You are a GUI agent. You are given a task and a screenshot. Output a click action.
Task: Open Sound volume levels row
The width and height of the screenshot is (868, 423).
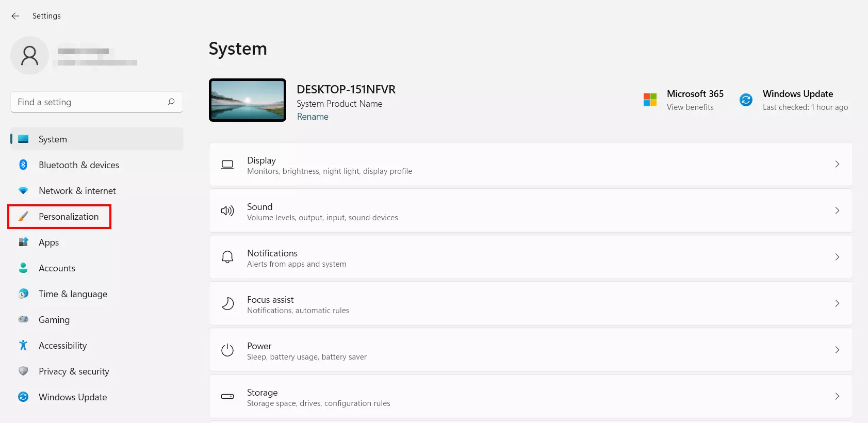531,210
